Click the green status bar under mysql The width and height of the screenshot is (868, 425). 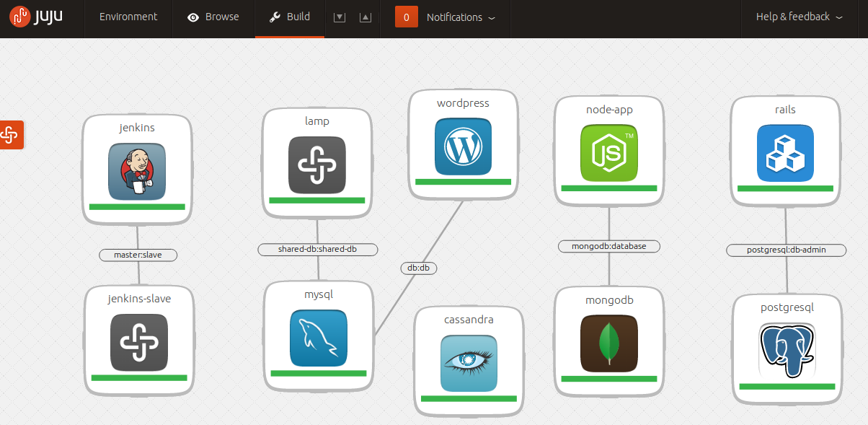319,373
